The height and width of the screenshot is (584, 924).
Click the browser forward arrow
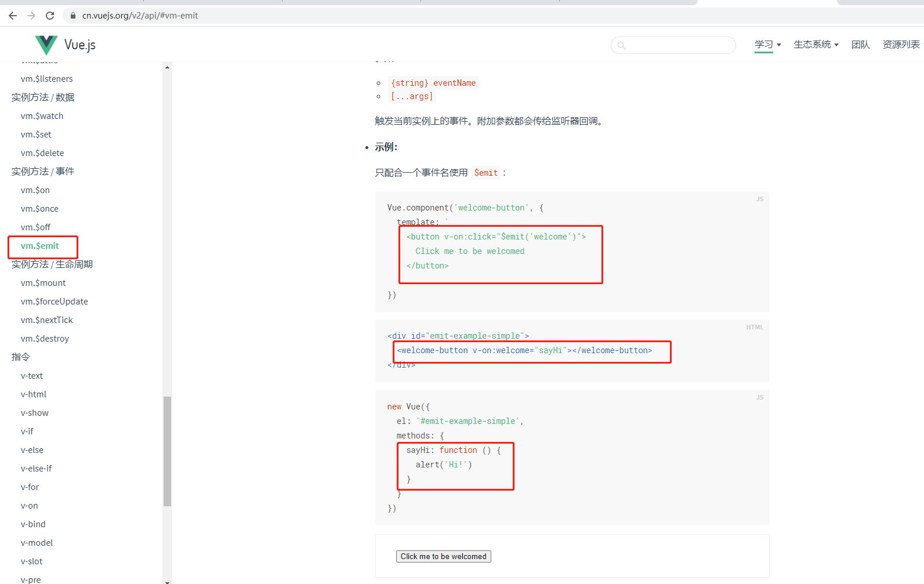[31, 16]
